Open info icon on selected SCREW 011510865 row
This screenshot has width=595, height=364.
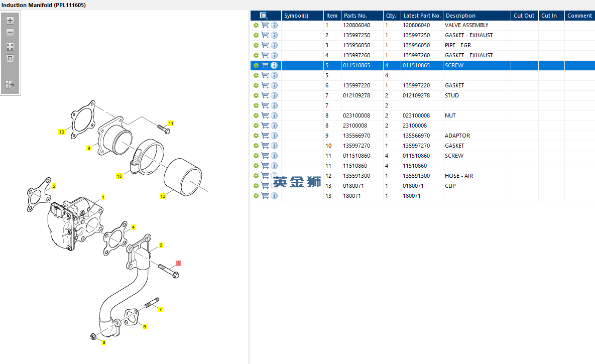click(x=274, y=65)
